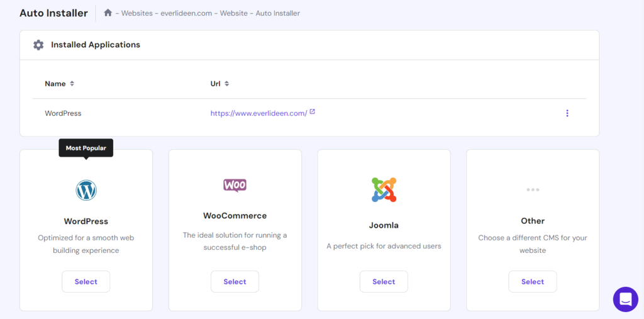Click the Other three-dots icon
Viewport: 644px width, 319px height.
(x=533, y=189)
